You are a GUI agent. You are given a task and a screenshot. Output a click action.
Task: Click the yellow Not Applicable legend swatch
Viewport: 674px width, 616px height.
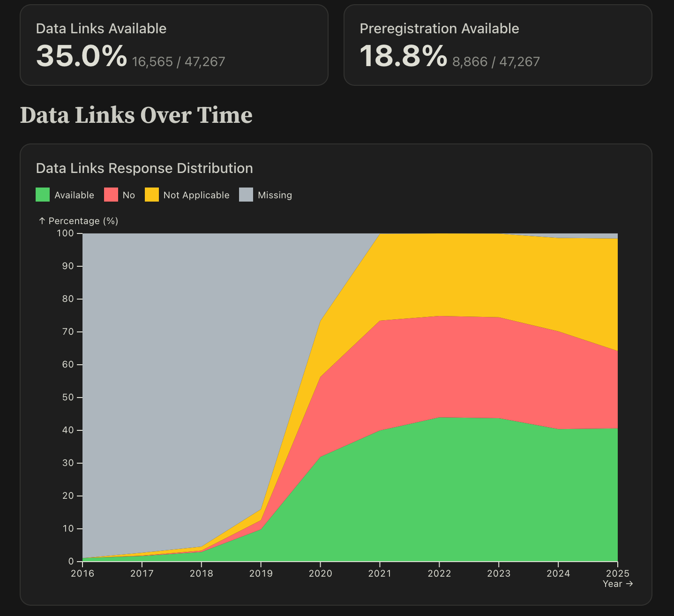[x=152, y=195]
